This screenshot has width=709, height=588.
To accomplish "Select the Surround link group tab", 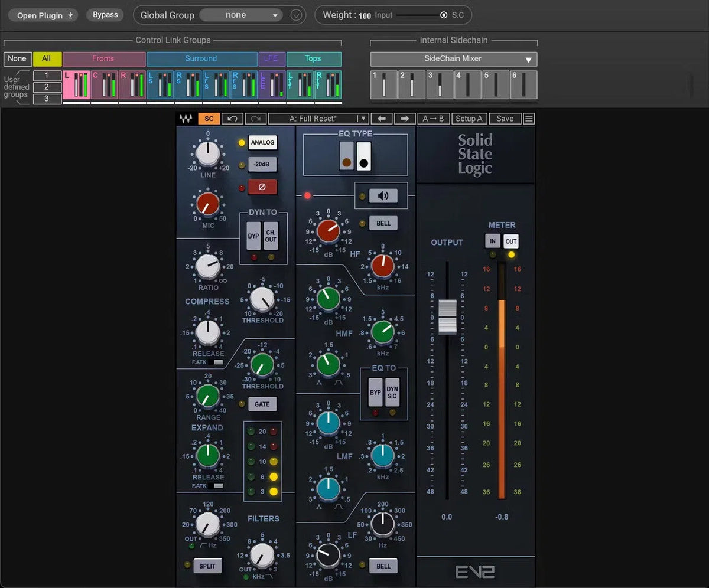I will point(201,58).
